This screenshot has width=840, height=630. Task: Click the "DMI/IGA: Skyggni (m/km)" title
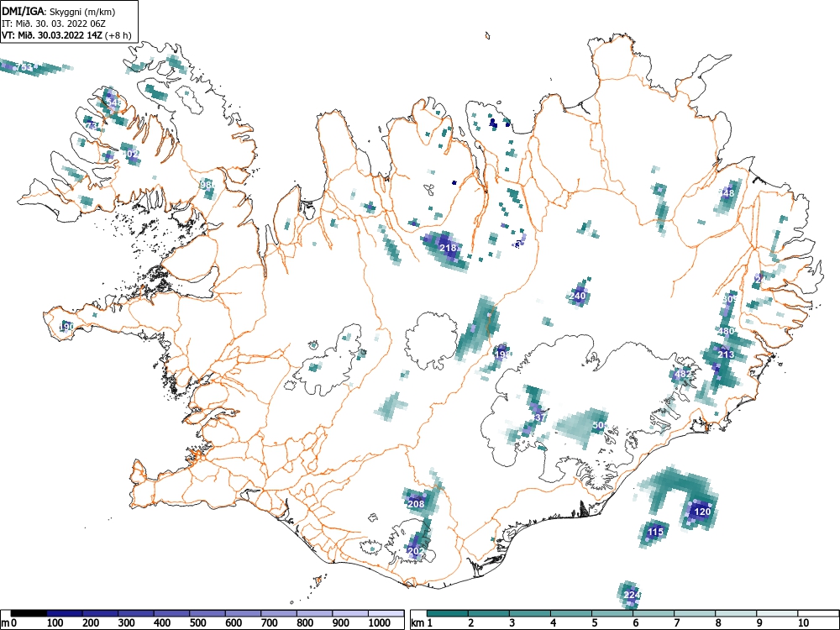point(59,11)
